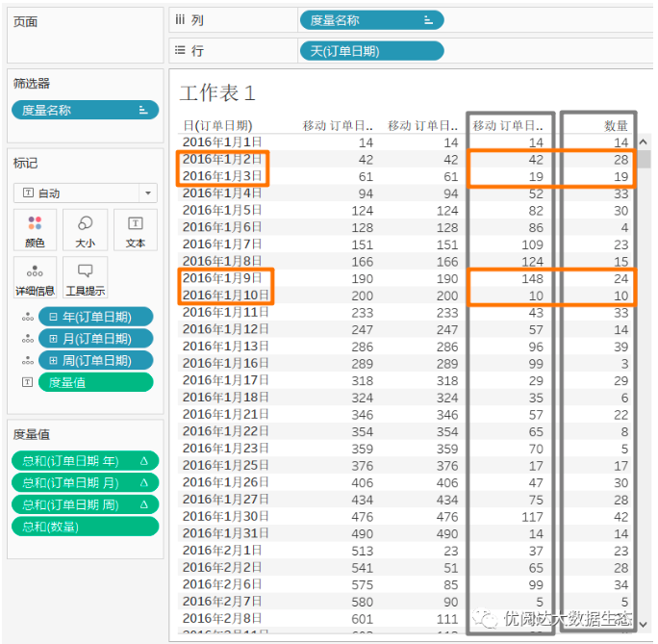Screen dimensions: 658x644
Task: Open the 文本 (Text) marks card
Action: [x=136, y=231]
